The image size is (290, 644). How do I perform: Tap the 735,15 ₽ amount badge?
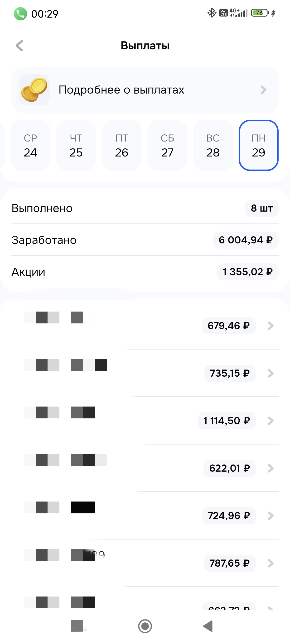[230, 373]
